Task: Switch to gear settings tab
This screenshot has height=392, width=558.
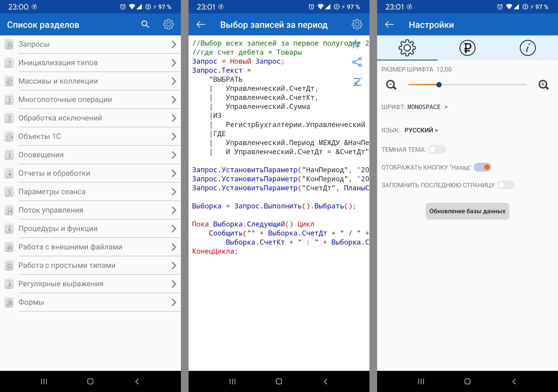Action: tap(407, 48)
